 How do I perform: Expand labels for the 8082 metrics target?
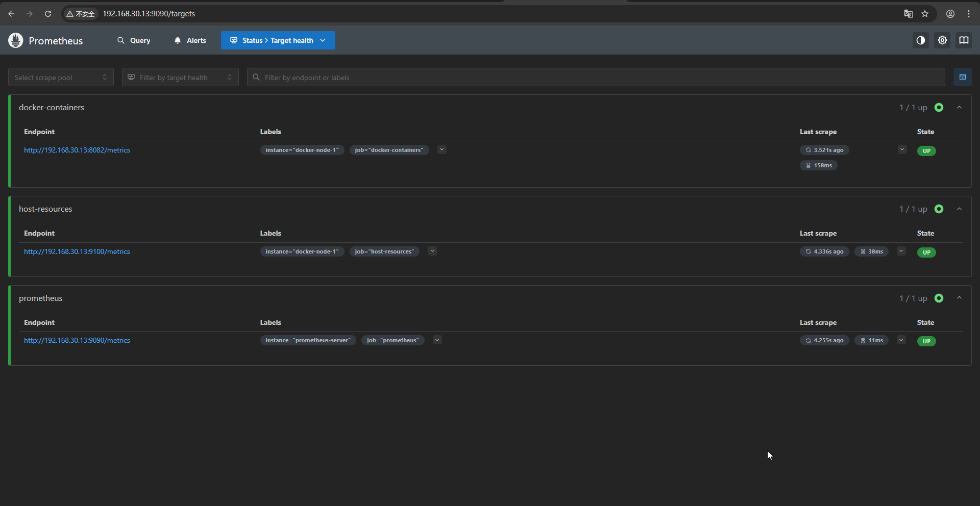tap(442, 149)
